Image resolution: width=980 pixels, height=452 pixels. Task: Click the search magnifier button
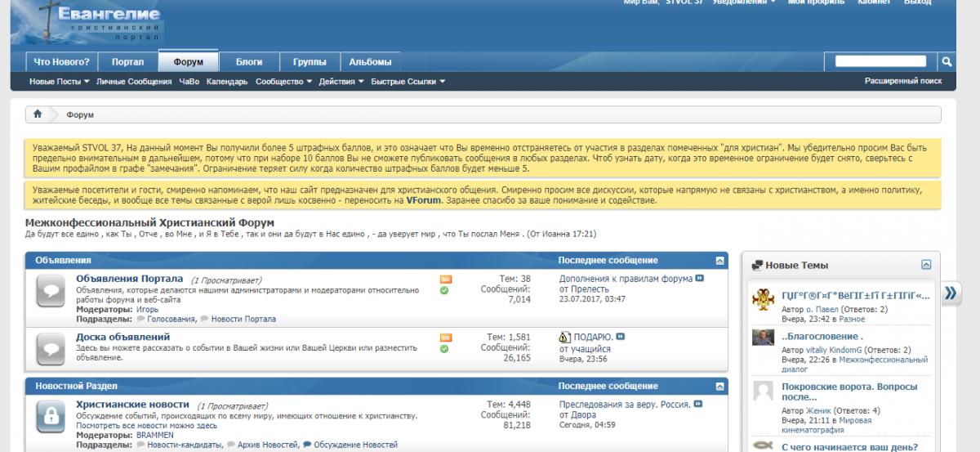point(947,61)
